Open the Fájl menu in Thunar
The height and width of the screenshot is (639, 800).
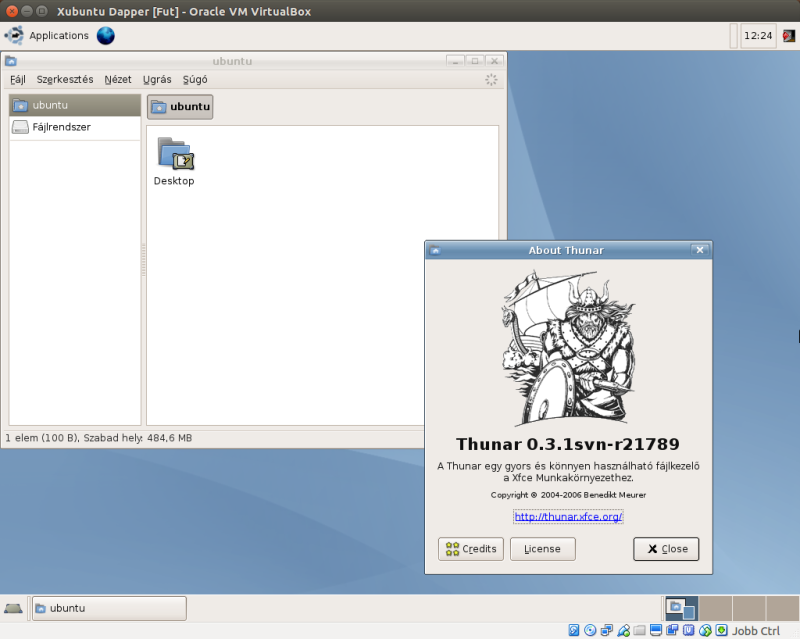(18, 80)
